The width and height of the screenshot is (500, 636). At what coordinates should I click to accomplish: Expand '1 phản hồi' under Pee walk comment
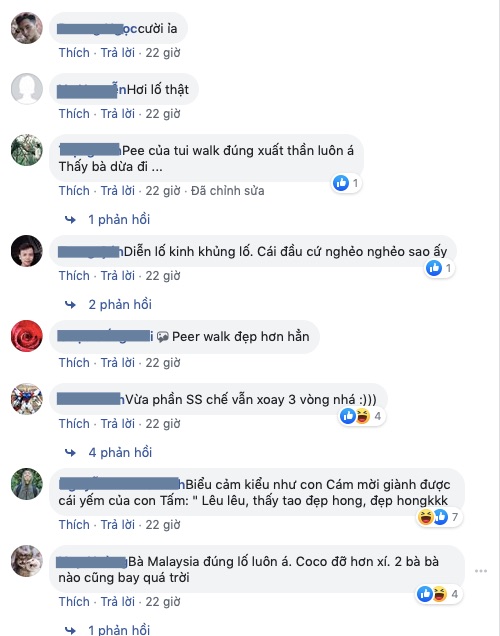[119, 219]
